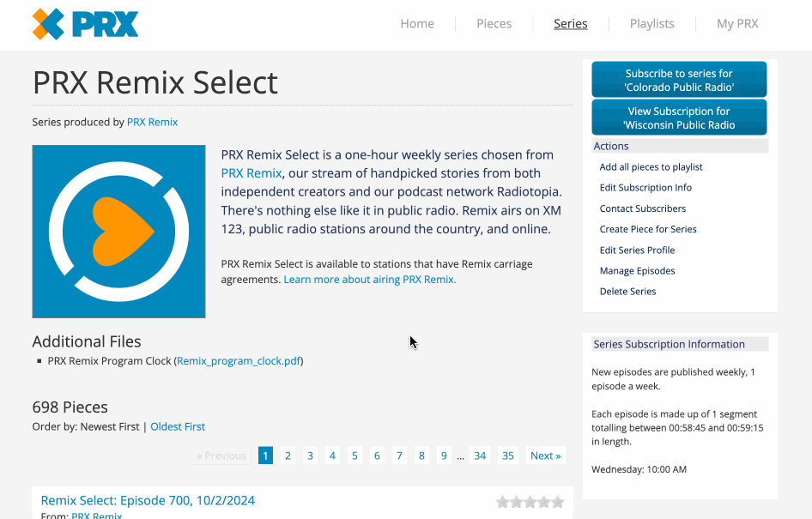Image resolution: width=812 pixels, height=519 pixels.
Task: Go to pagination page 9
Action: [x=444, y=456]
